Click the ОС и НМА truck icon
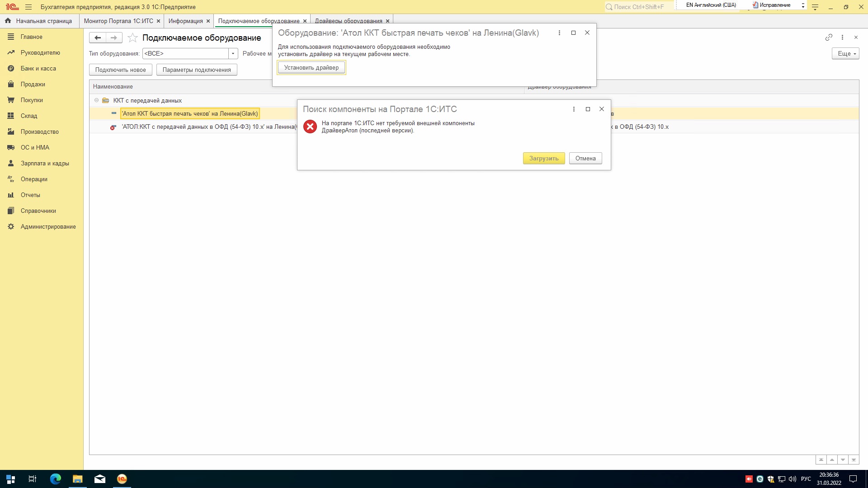 pos(11,147)
